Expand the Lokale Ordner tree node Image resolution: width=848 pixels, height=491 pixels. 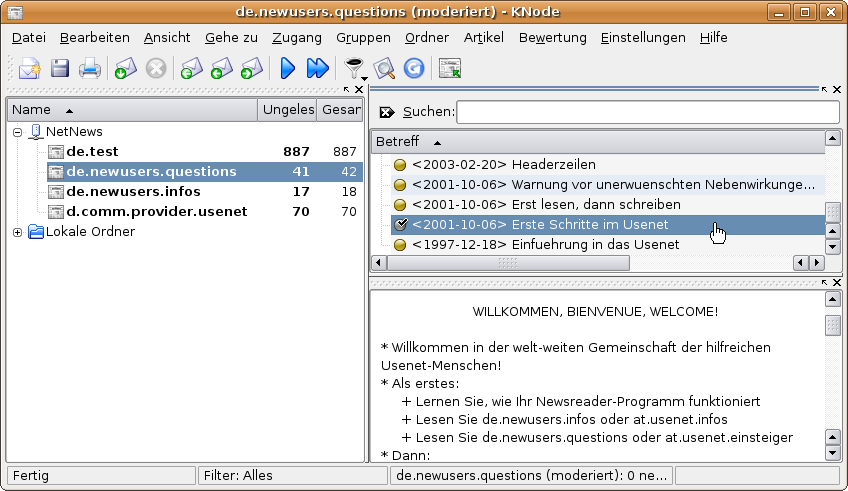click(x=18, y=232)
